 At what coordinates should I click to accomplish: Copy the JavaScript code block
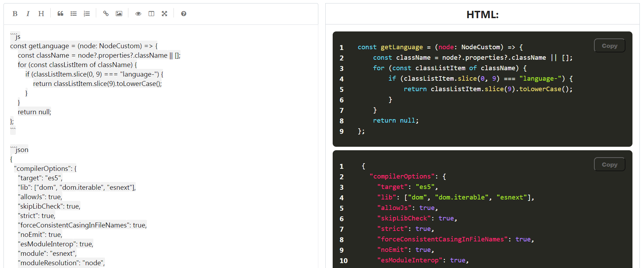coord(609,46)
